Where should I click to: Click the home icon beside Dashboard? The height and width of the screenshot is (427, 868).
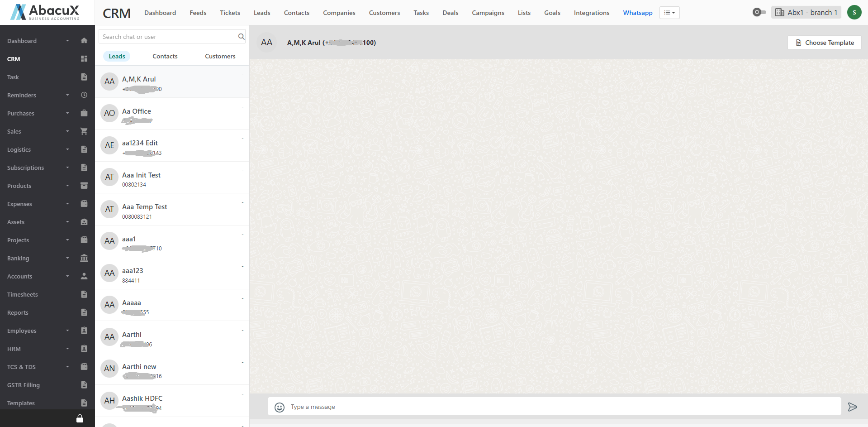click(84, 41)
